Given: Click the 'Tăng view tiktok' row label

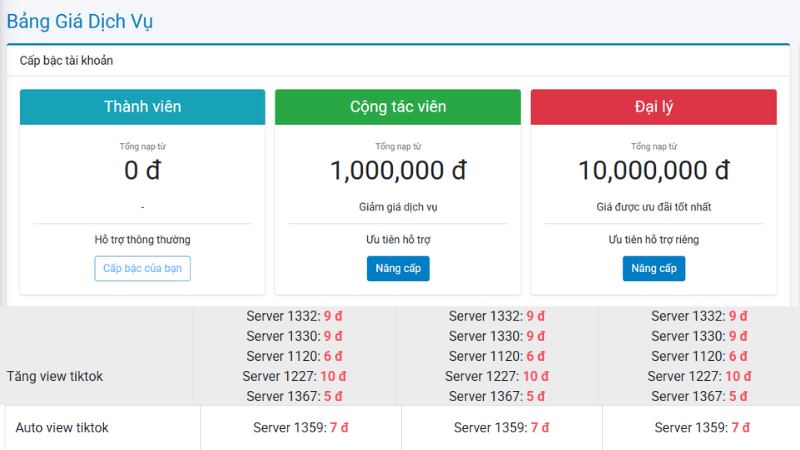Looking at the screenshot, I should 55,377.
